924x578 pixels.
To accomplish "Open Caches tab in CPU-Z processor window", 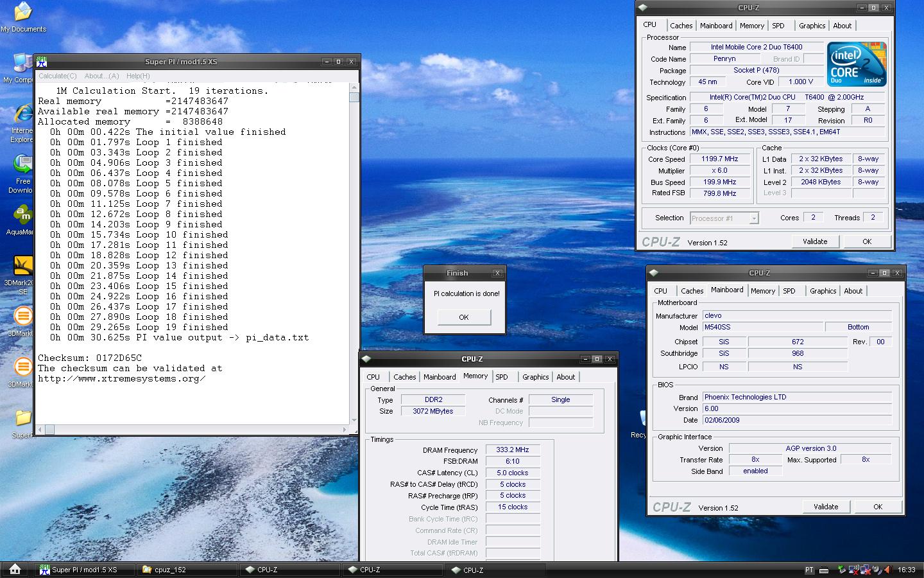I will click(x=681, y=26).
